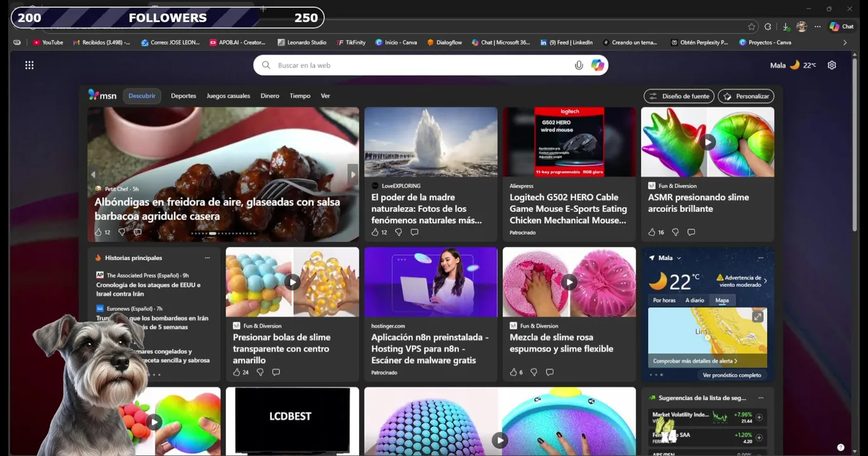The image size is (868, 456).
Task: Select the Juegos casuales tab
Action: pyautogui.click(x=228, y=96)
